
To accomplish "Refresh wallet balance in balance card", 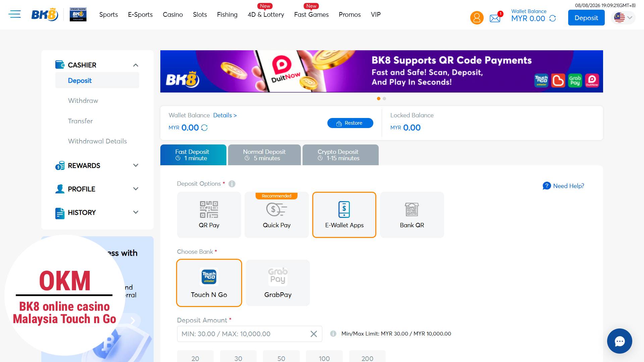I will tap(204, 128).
